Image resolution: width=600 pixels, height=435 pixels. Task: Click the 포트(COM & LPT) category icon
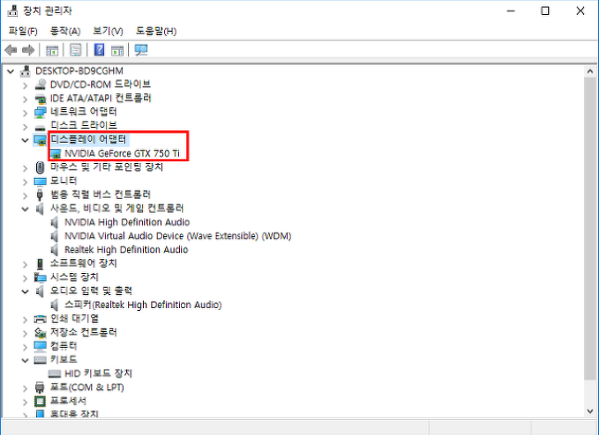[40, 388]
